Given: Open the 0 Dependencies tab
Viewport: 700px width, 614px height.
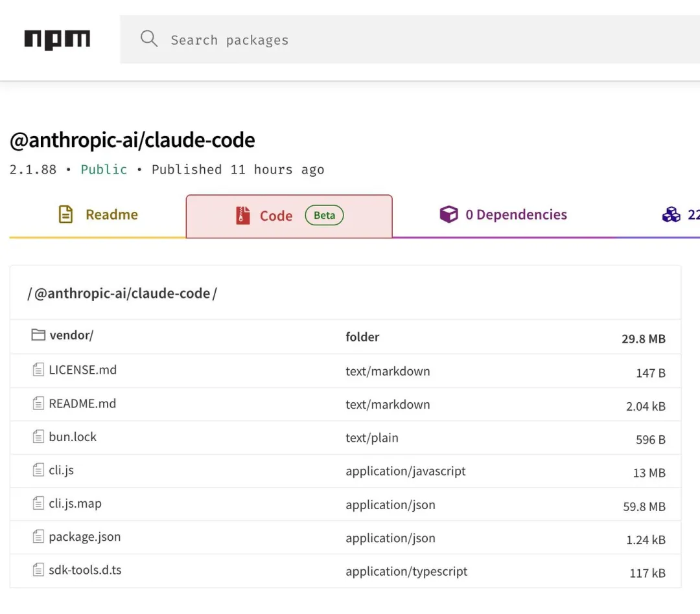Looking at the screenshot, I should coord(503,214).
